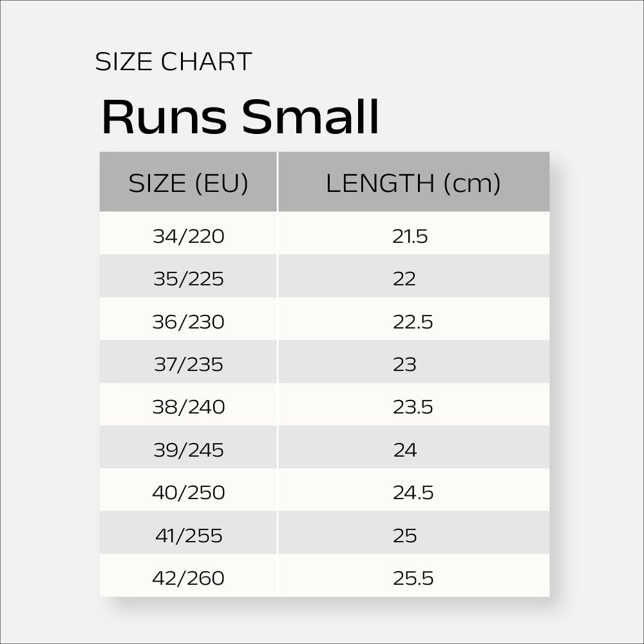Screen dimensions: 644x644
Task: Select length 25 in the 41/255 row
Action: click(x=404, y=535)
